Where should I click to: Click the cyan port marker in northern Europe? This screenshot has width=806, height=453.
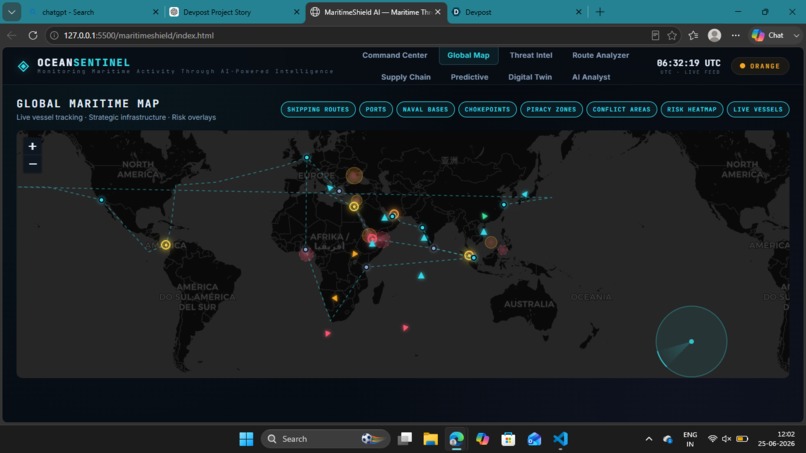click(x=307, y=157)
